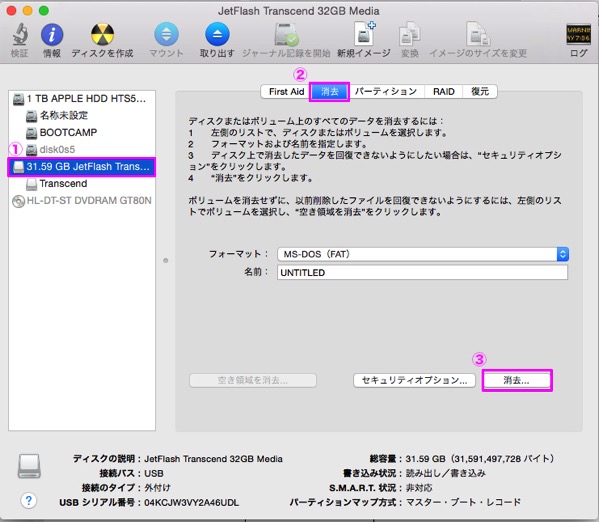Click the 名前 field containing UNTITLED
599x522 pixels.
point(422,272)
